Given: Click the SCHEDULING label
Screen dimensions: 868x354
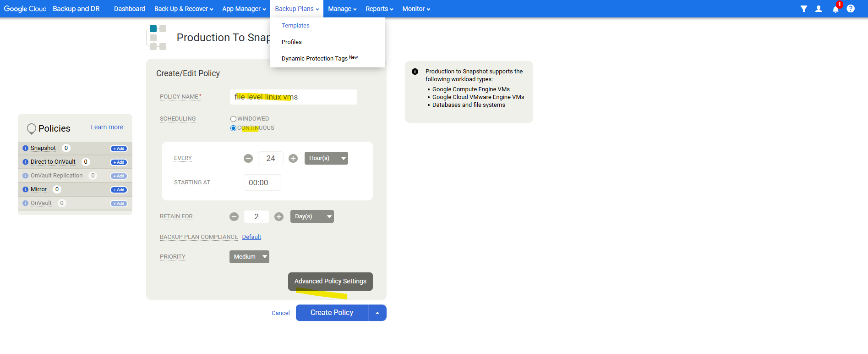Looking at the screenshot, I should [178, 119].
